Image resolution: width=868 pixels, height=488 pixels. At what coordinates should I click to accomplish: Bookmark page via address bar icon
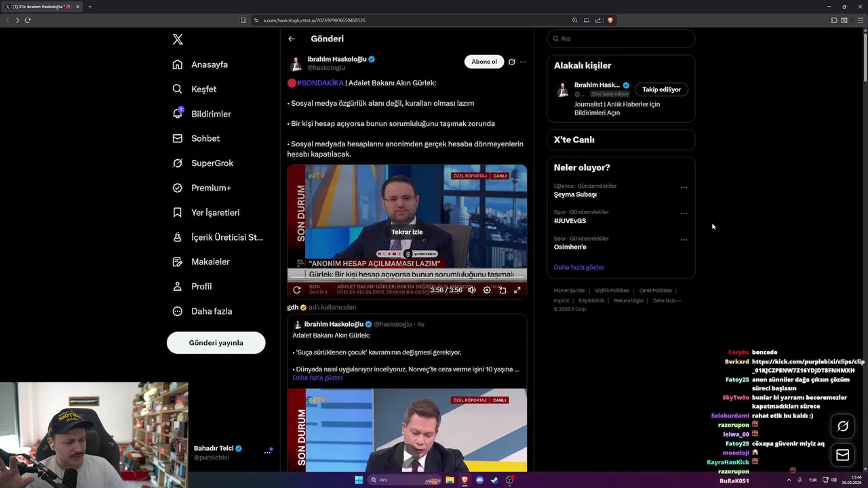243,20
